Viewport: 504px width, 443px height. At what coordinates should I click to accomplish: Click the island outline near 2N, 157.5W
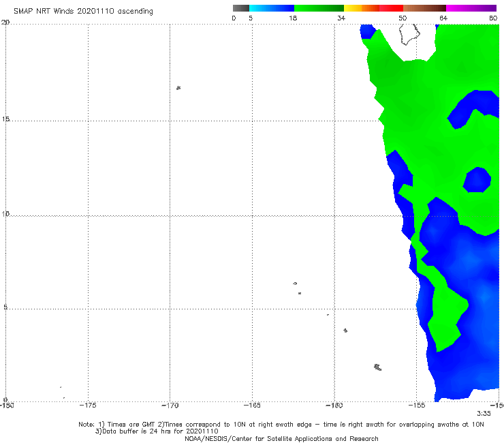pos(378,367)
